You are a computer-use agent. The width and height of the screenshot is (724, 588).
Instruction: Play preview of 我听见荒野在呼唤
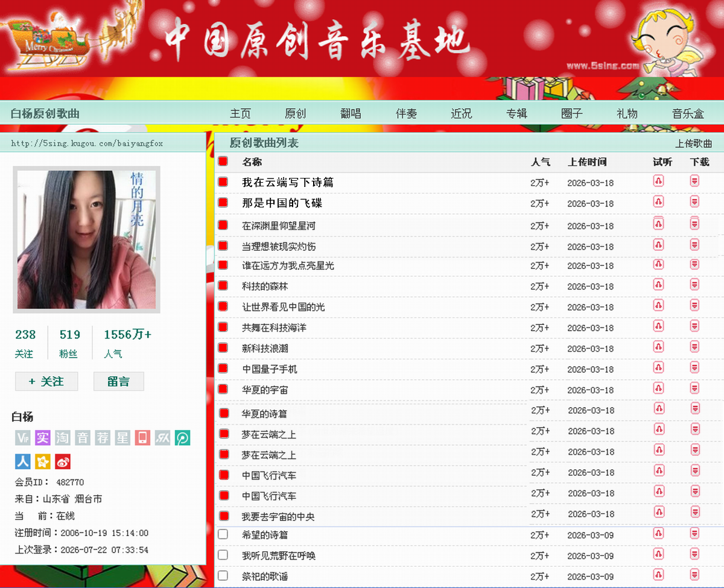pyautogui.click(x=658, y=554)
